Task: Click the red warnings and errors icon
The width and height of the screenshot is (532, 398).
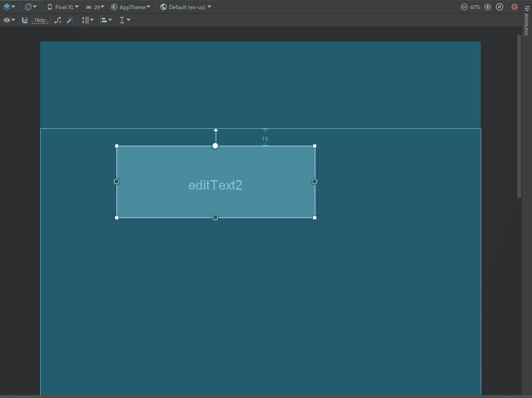Action: tap(514, 7)
